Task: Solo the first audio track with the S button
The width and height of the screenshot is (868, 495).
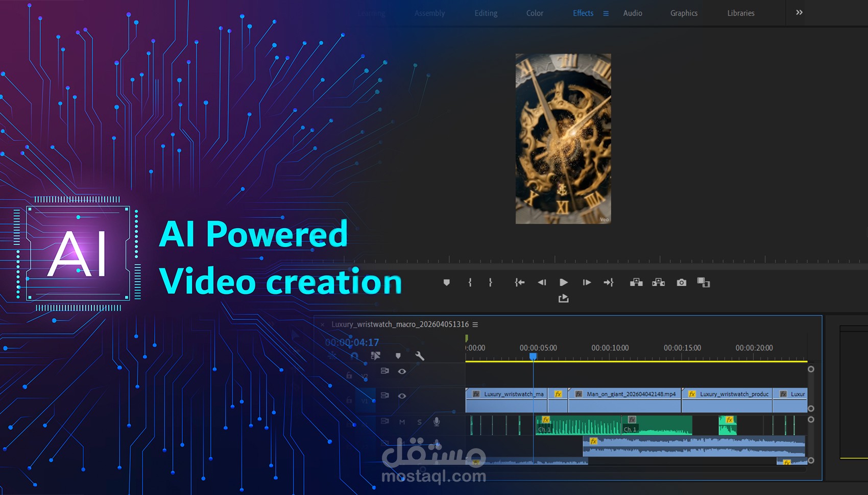Action: pyautogui.click(x=419, y=422)
